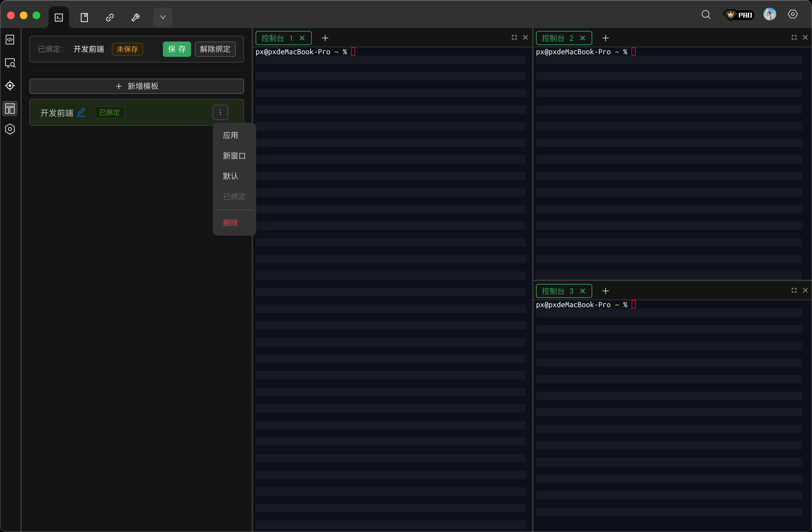Click the bookmark icon in top toolbar

(x=84, y=17)
